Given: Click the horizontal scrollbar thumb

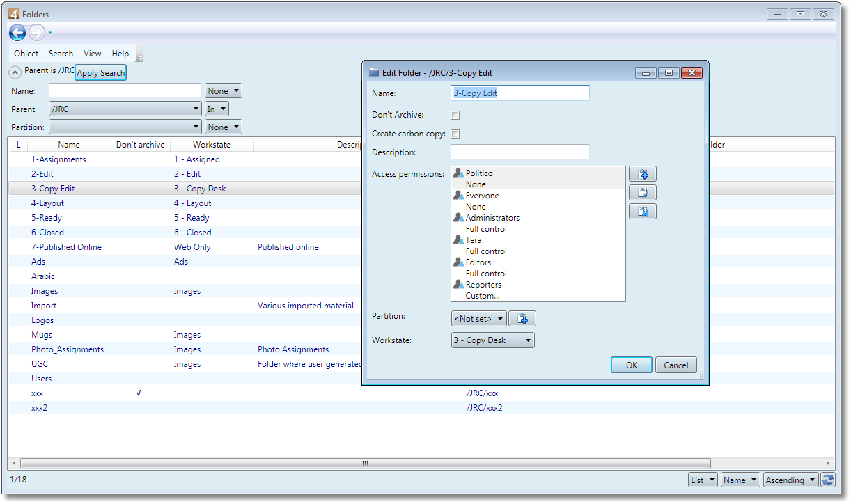Looking at the screenshot, I should [365, 464].
